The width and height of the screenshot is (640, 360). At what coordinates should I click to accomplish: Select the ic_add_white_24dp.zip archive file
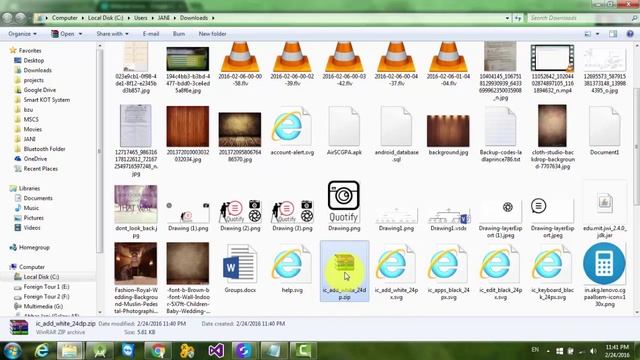pos(344,271)
